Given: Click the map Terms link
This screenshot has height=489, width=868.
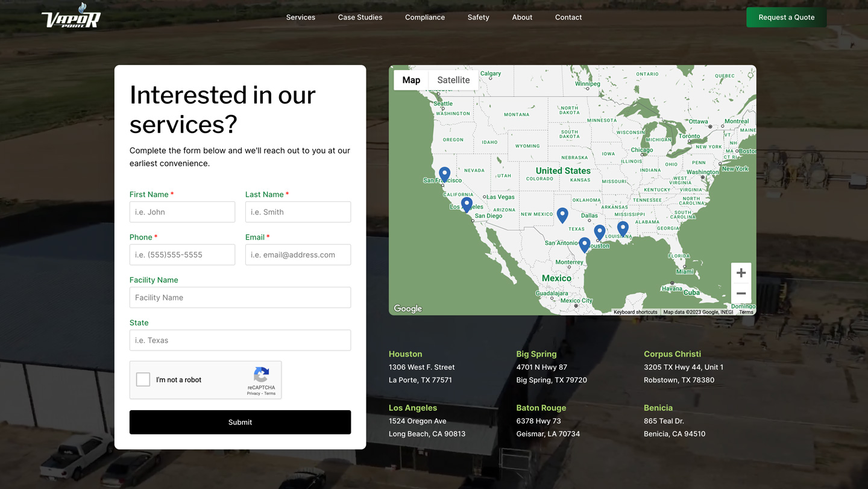Looking at the screenshot, I should (x=746, y=312).
